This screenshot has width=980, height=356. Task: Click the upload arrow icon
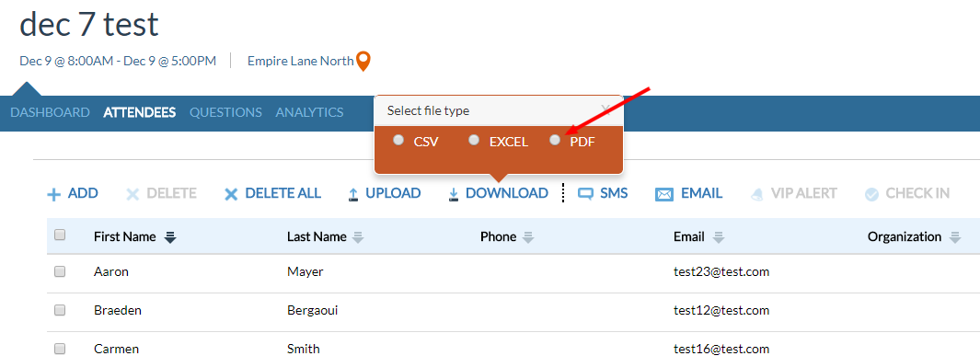click(x=353, y=195)
